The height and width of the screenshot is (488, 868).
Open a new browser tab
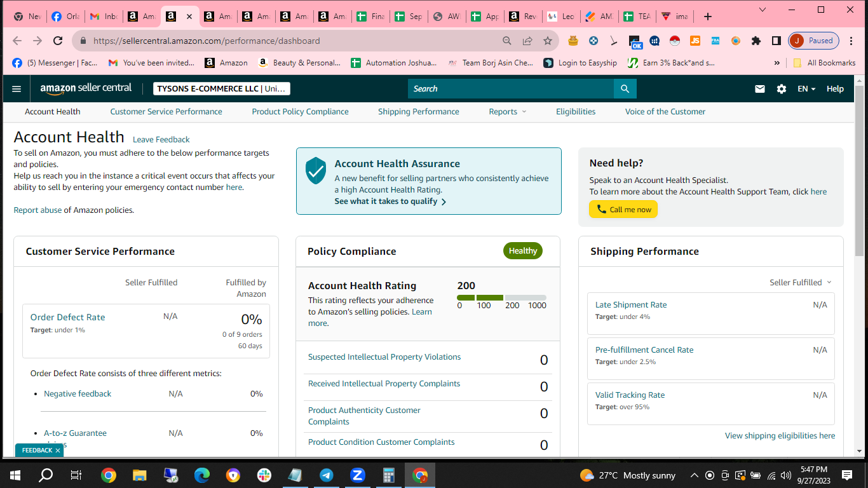coord(708,17)
